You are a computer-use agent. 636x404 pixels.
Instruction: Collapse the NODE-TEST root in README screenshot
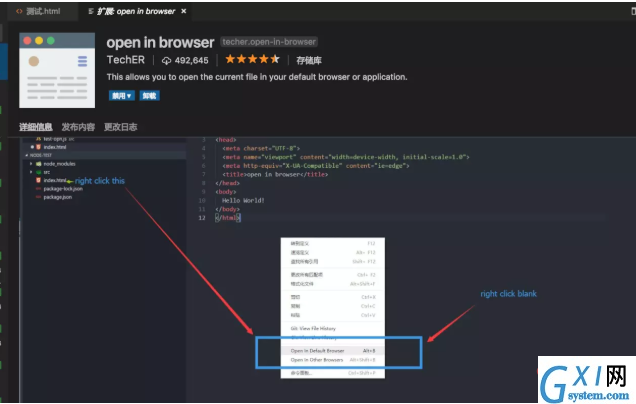(x=27, y=155)
